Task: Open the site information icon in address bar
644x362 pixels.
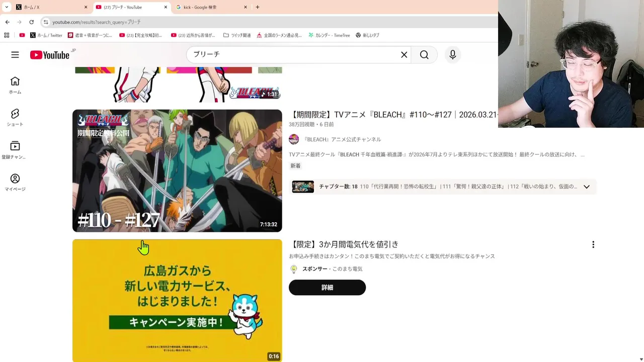Action: click(x=46, y=22)
